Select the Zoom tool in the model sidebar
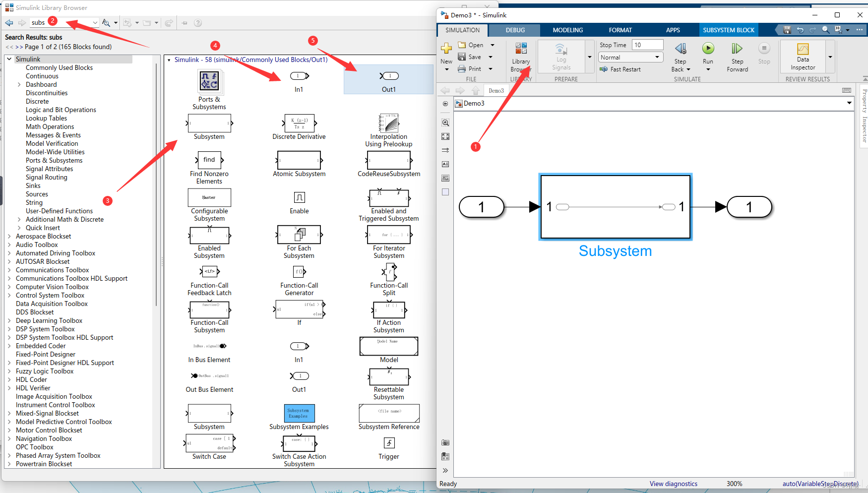The height and width of the screenshot is (493, 868). 445,123
